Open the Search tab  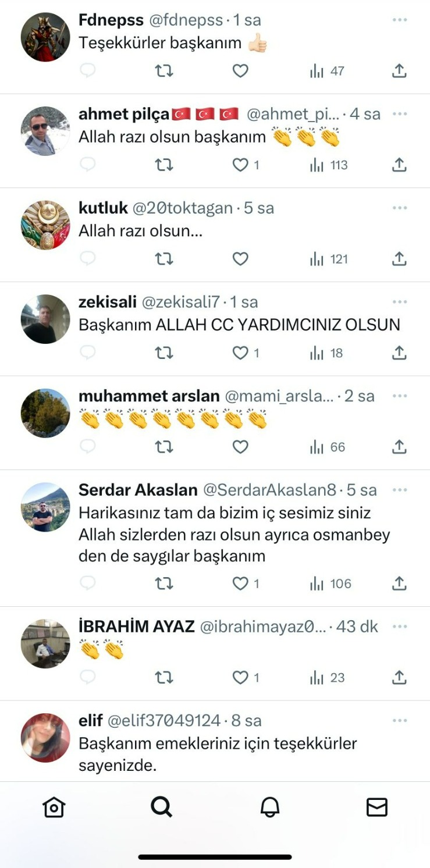tap(161, 807)
